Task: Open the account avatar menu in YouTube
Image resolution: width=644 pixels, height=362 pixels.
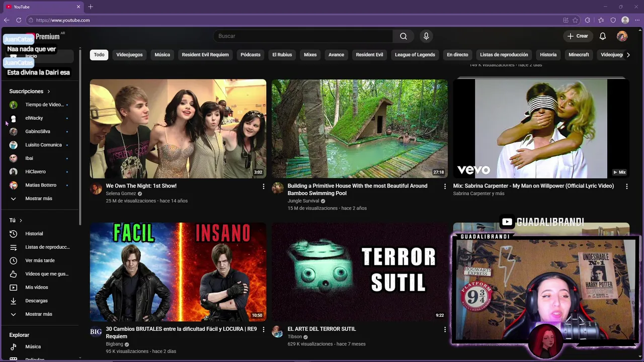Action: click(x=622, y=36)
